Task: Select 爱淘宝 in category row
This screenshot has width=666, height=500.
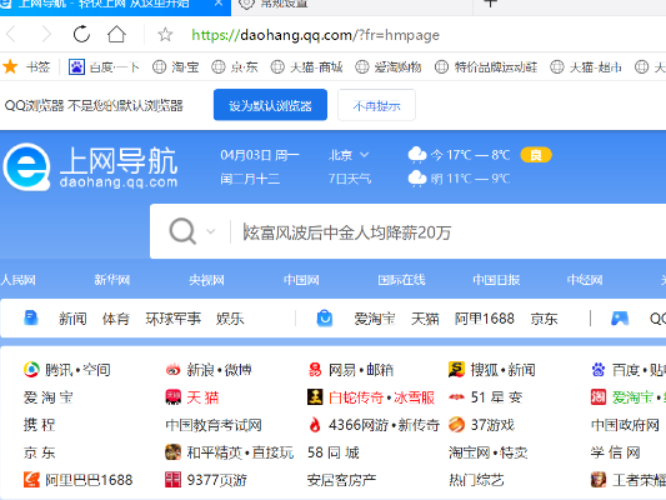Action: (375, 319)
